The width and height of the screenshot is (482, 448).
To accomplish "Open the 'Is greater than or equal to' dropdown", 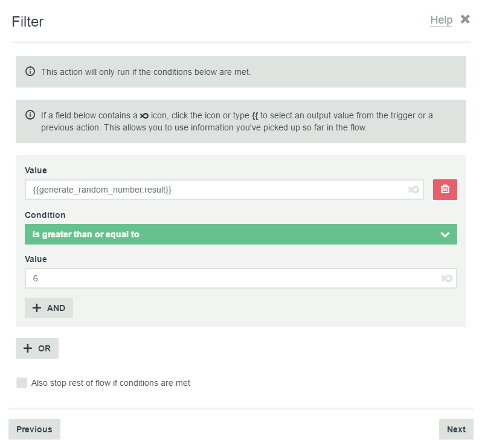I will 240,234.
